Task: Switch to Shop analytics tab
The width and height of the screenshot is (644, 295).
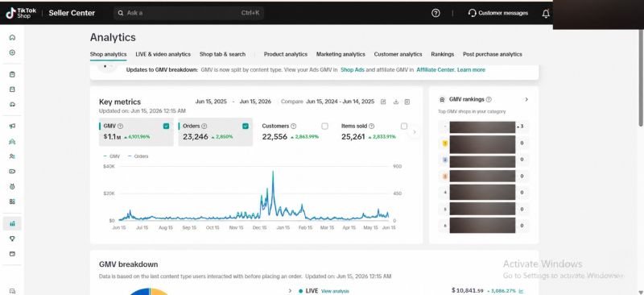Action: (x=109, y=54)
